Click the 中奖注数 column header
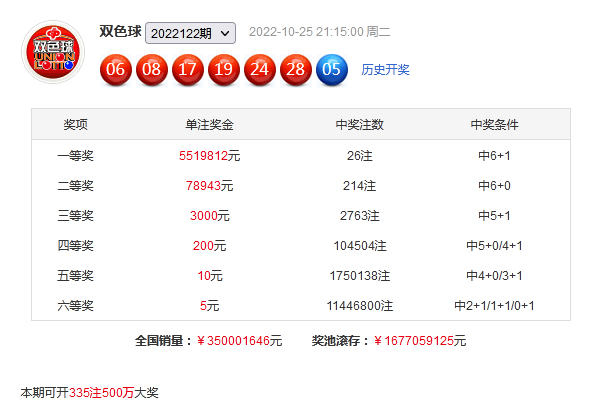Screen dimensions: 601x420 360,125
